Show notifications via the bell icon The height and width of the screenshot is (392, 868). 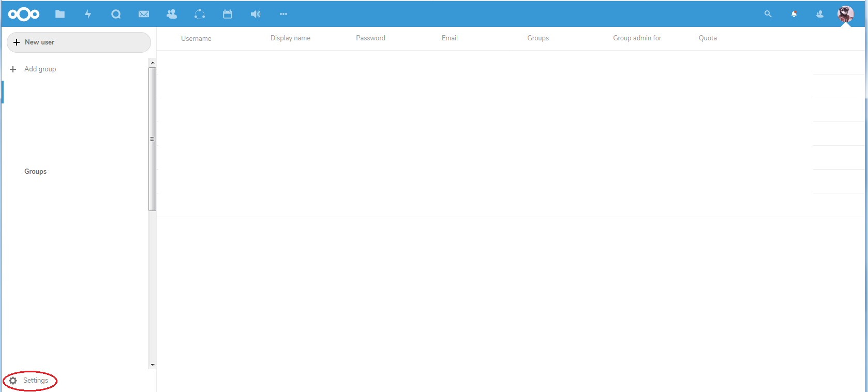794,14
